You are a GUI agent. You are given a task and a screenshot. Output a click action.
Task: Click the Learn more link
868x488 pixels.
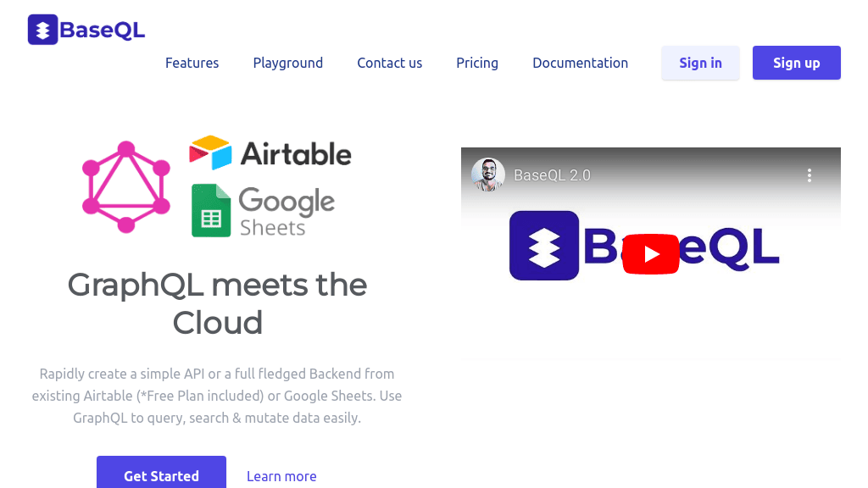[x=281, y=476]
